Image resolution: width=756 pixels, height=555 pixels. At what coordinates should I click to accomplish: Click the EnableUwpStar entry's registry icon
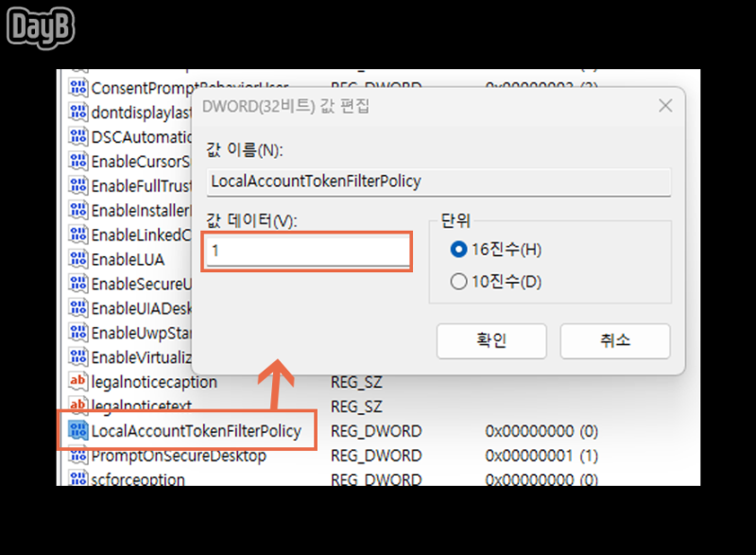78,333
